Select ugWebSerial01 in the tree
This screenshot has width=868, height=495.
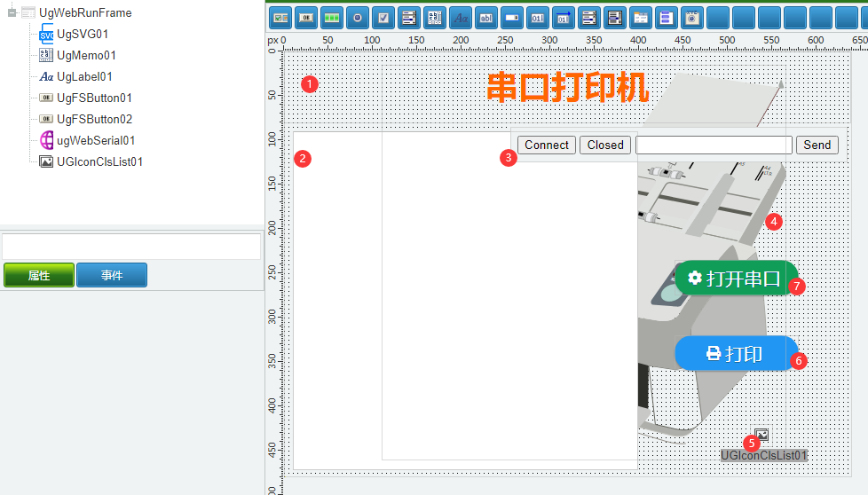click(96, 140)
